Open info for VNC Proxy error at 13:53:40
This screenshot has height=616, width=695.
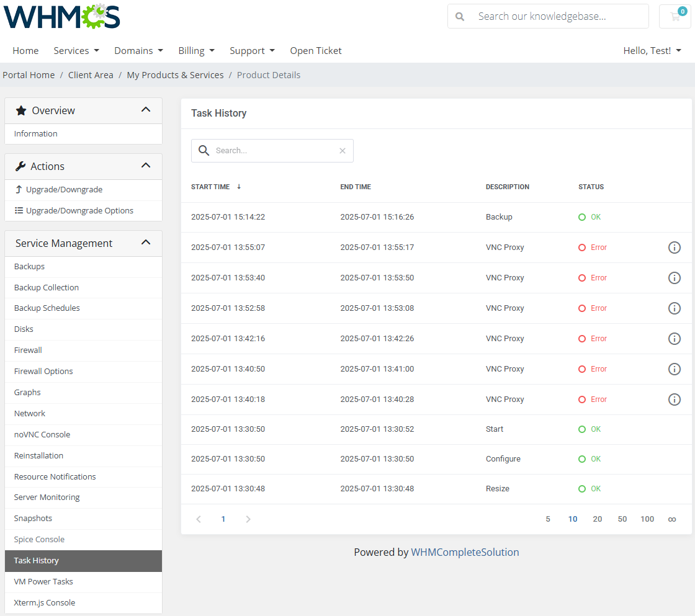(674, 278)
